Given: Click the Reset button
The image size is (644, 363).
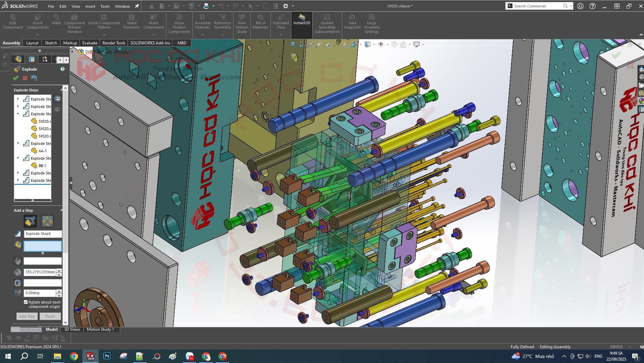Looking at the screenshot, I should (50, 316).
